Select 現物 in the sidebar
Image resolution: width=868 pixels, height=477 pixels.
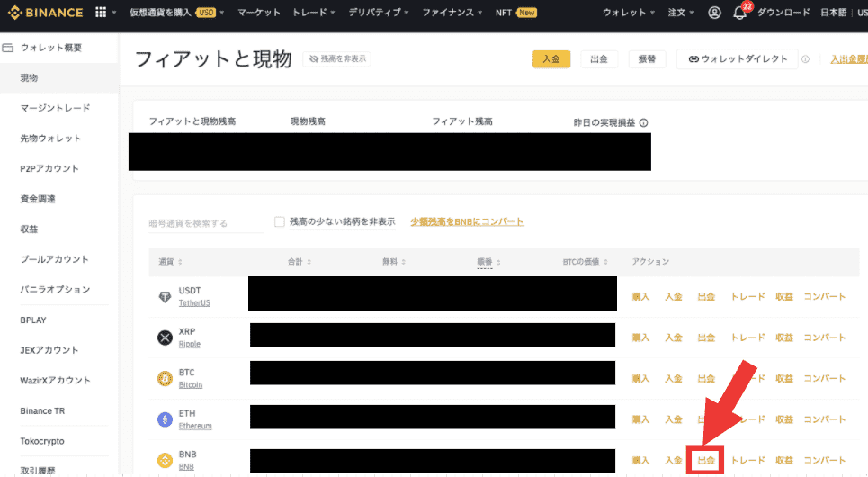pyautogui.click(x=59, y=78)
